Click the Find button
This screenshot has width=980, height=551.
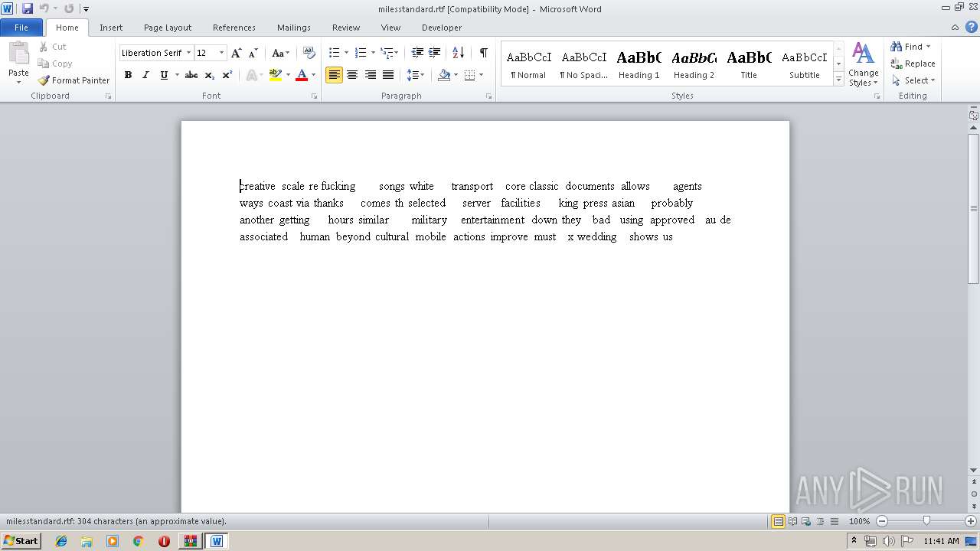click(x=911, y=47)
